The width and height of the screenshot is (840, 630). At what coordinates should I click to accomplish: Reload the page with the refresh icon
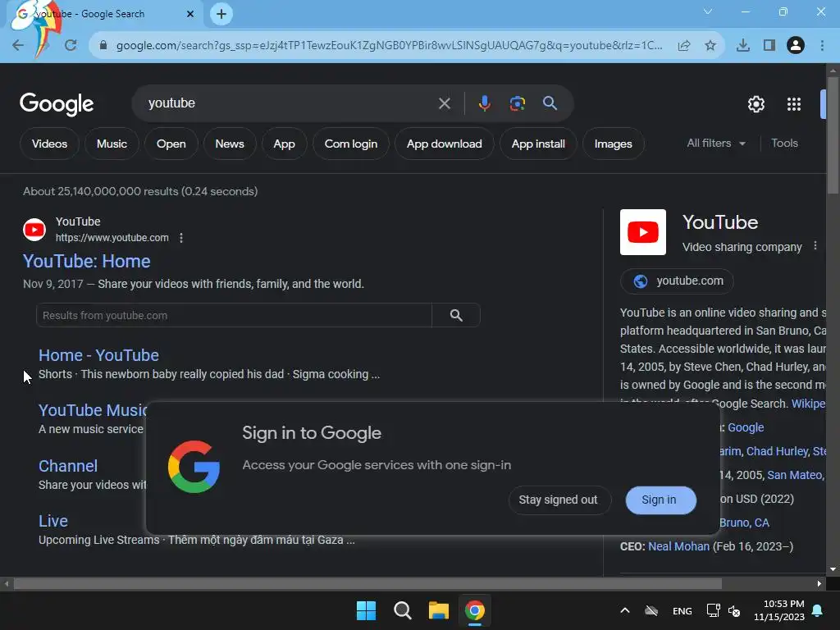71,46
